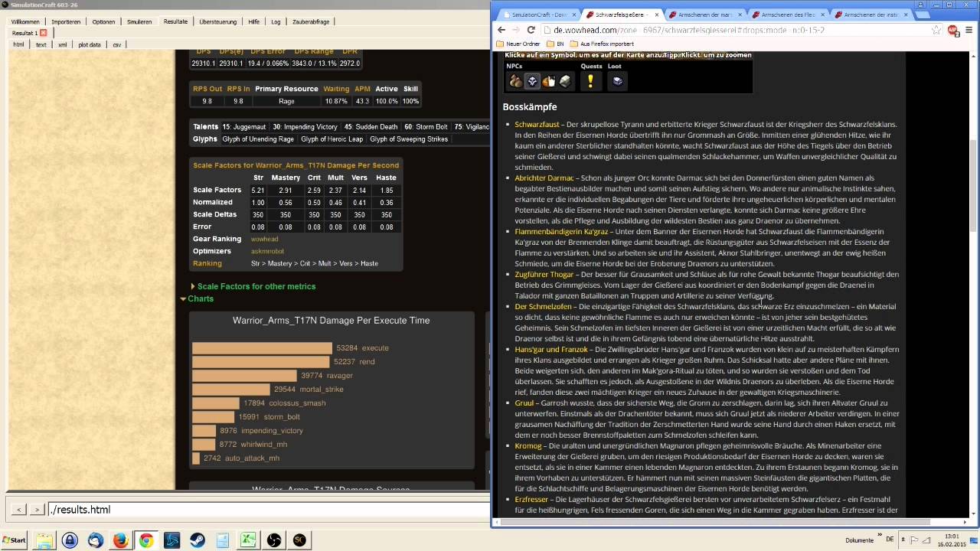Viewport: 980px width, 551px height.
Task: Open Battle.net from the taskbar
Action: click(171, 540)
